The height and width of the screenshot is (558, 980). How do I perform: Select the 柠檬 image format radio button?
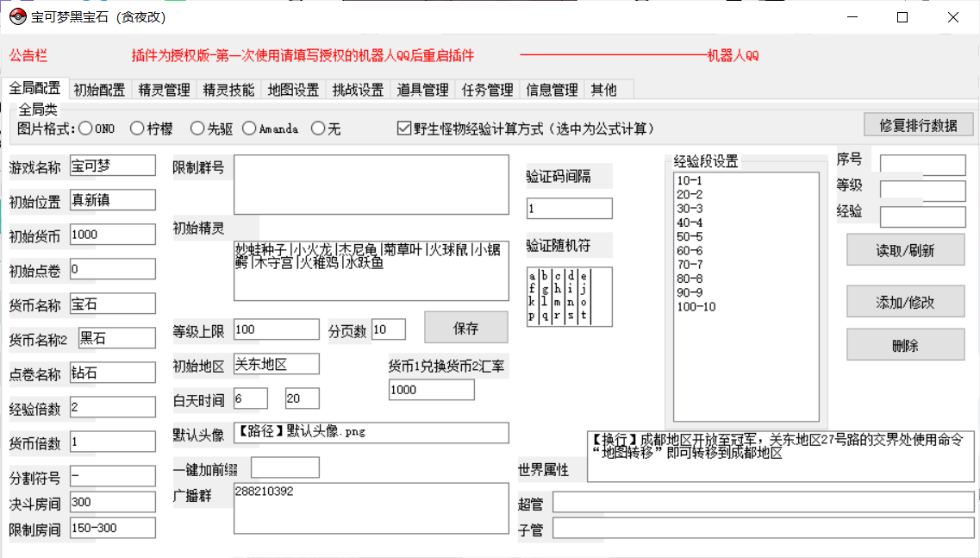click(136, 128)
